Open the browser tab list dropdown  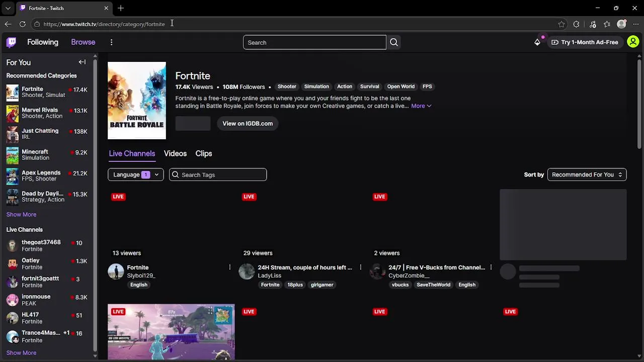tap(8, 8)
